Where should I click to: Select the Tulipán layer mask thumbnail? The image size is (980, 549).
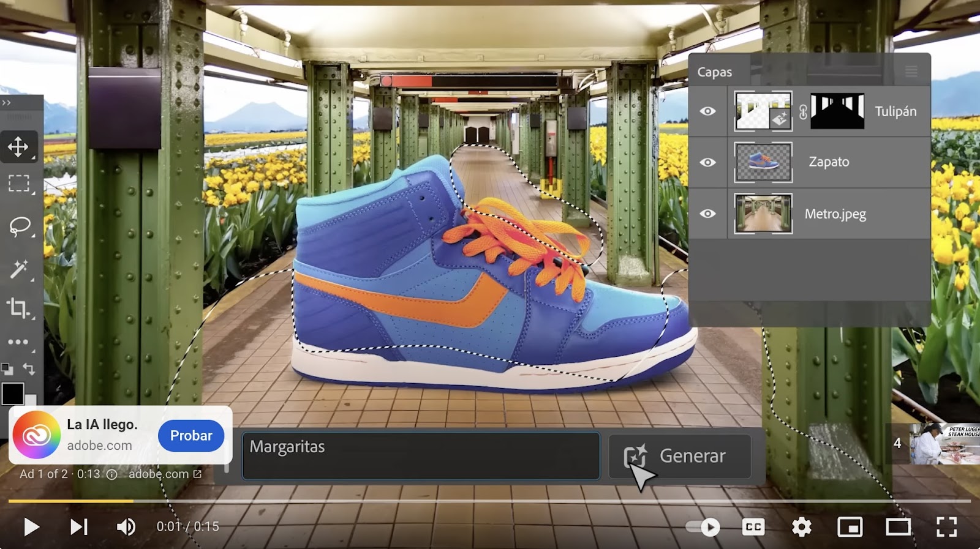tap(837, 111)
